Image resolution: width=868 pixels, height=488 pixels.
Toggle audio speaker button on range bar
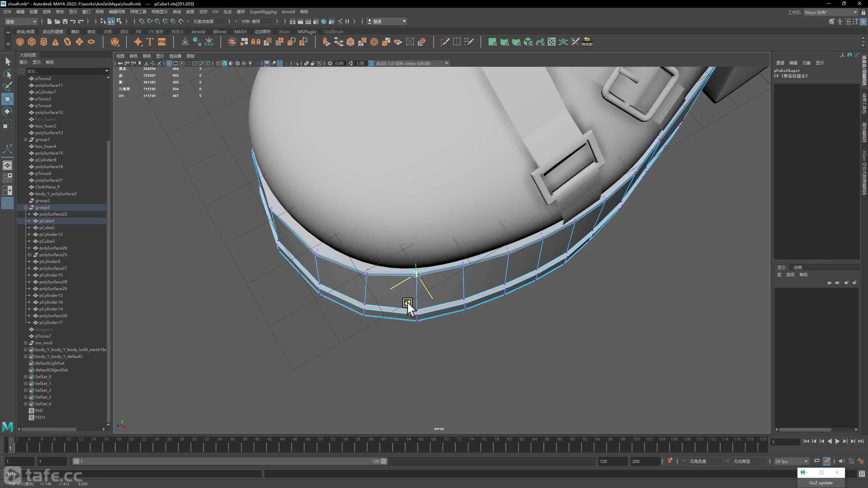[x=842, y=461]
